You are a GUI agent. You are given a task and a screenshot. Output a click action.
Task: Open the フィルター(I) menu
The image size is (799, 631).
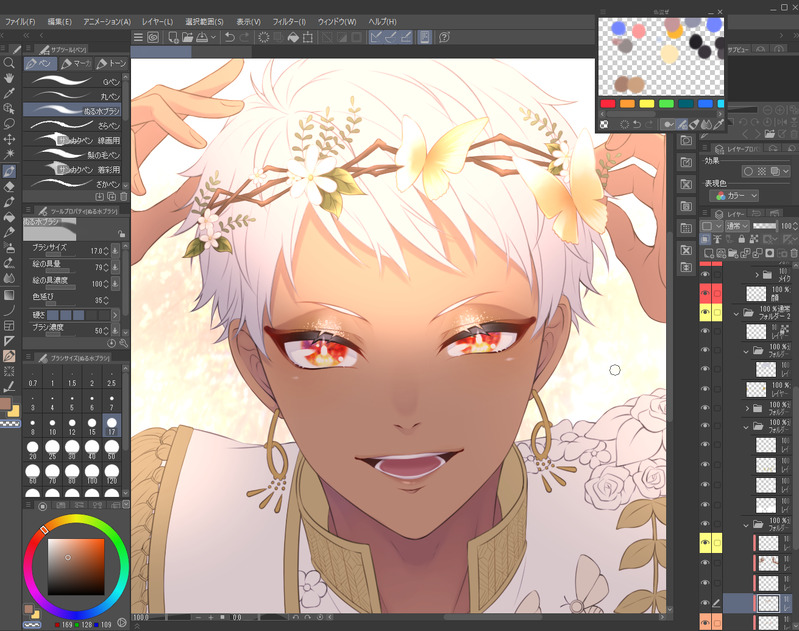(289, 22)
